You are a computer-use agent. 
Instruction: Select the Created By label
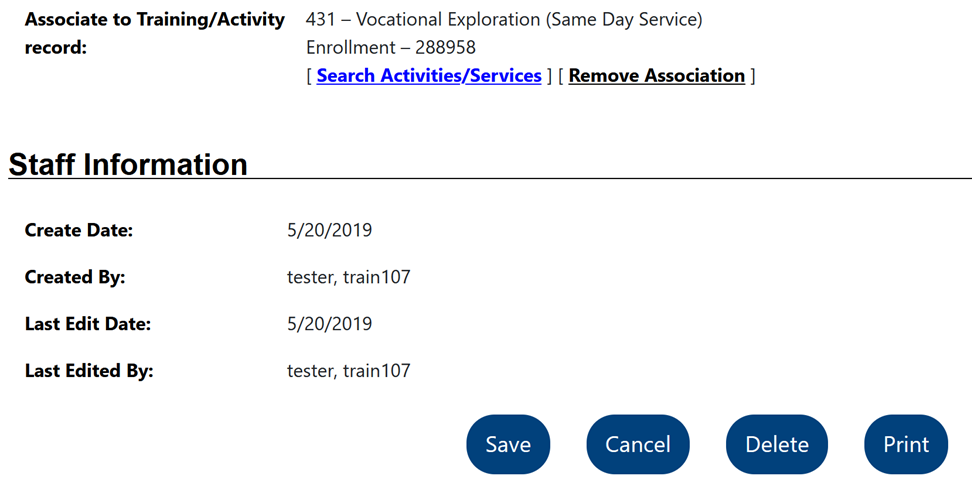coord(75,277)
